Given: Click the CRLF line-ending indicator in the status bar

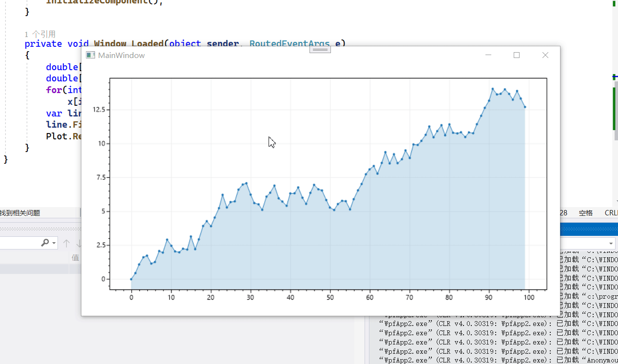Looking at the screenshot, I should tap(611, 212).
